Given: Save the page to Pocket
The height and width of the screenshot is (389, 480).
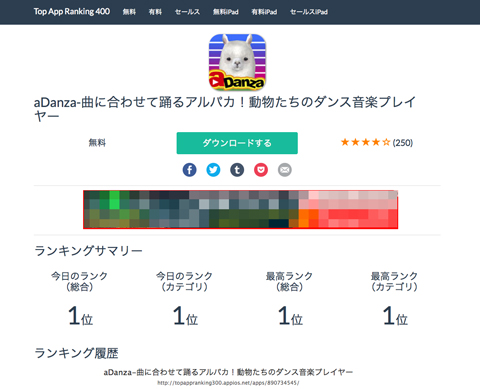Looking at the screenshot, I should (x=261, y=170).
